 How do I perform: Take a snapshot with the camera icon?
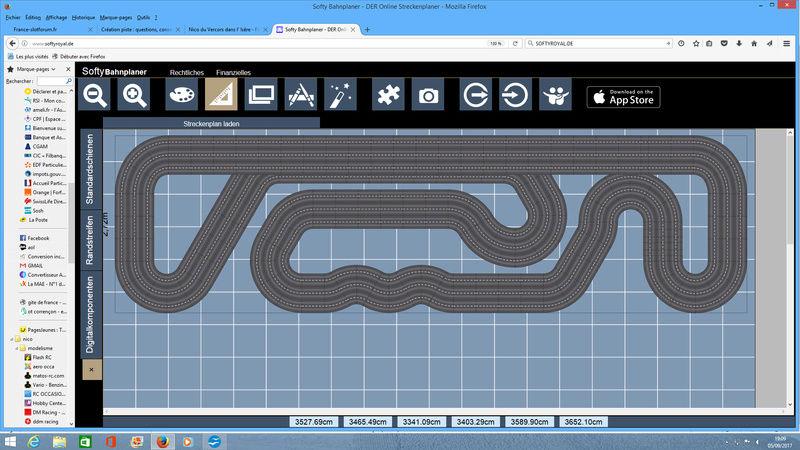coord(428,96)
